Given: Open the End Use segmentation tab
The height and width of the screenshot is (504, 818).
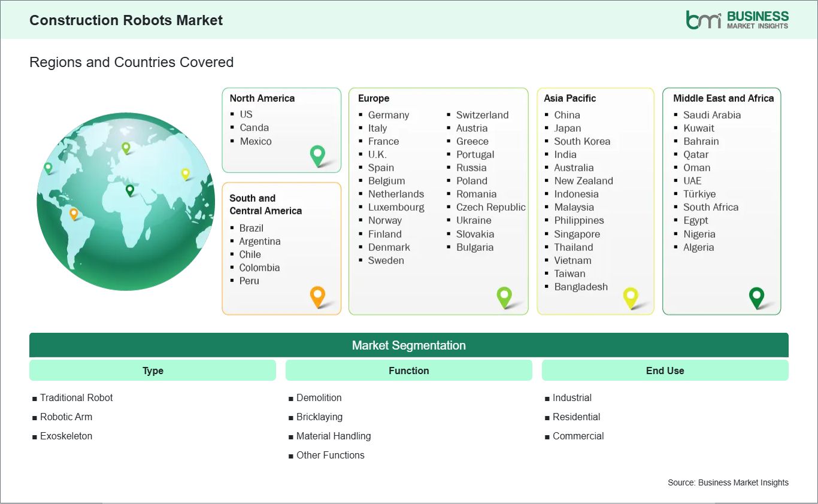Looking at the screenshot, I should click(665, 370).
